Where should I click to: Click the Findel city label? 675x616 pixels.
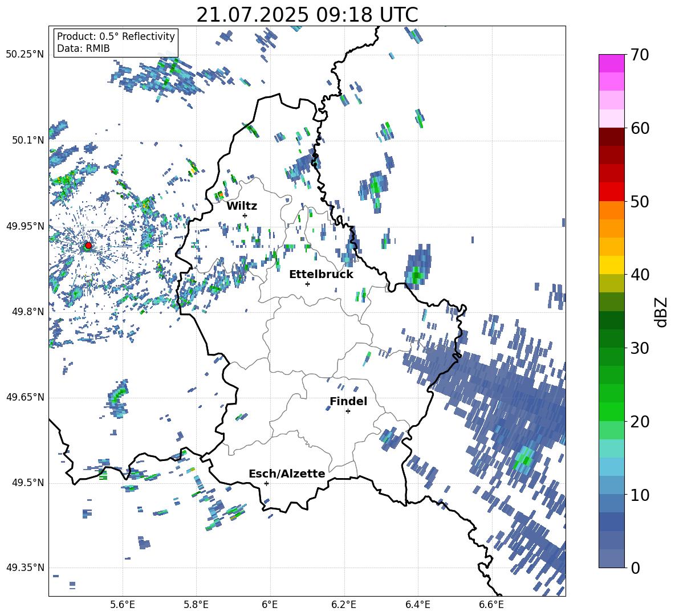tap(348, 401)
